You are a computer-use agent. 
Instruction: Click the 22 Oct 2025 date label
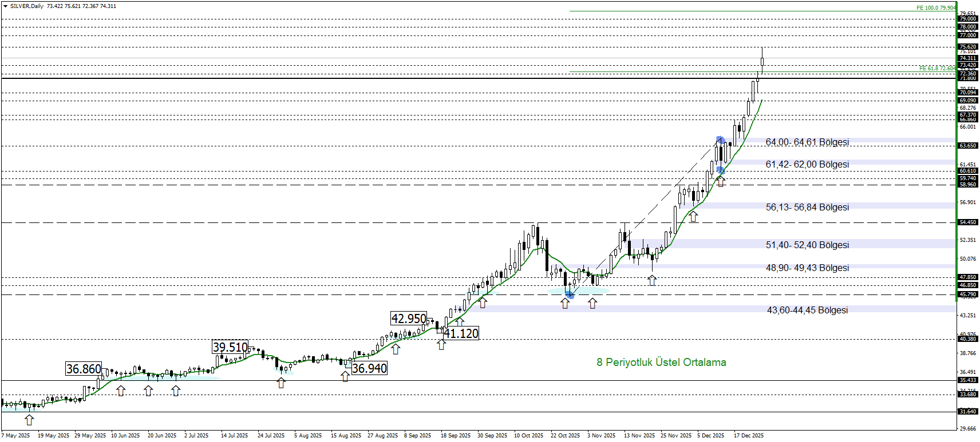pos(565,436)
